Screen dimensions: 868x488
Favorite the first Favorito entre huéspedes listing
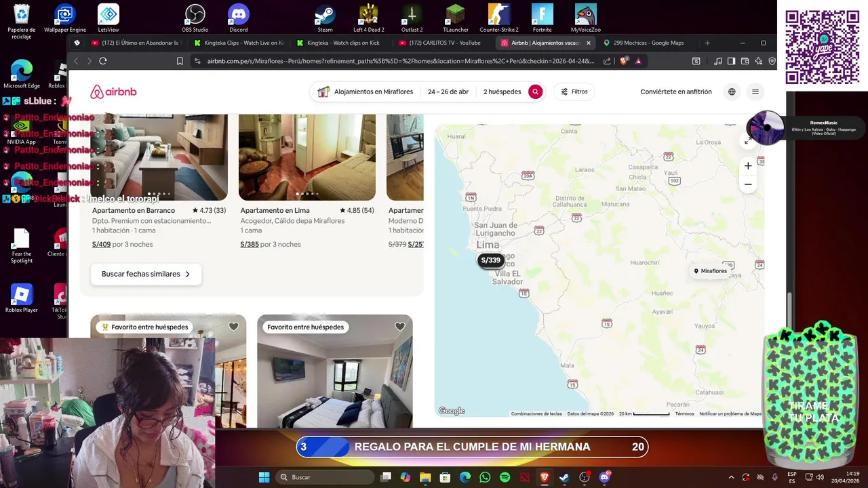[x=233, y=327]
